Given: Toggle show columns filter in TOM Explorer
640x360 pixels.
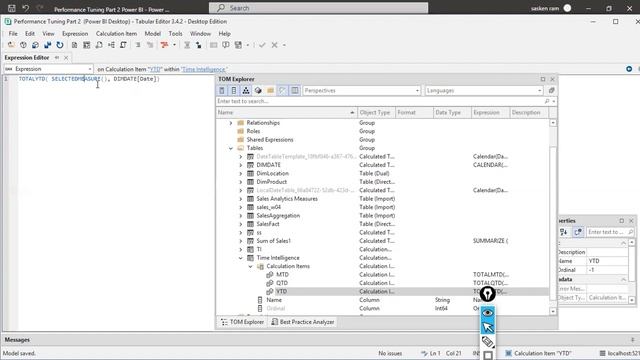Looking at the screenshot, I should click(234, 91).
